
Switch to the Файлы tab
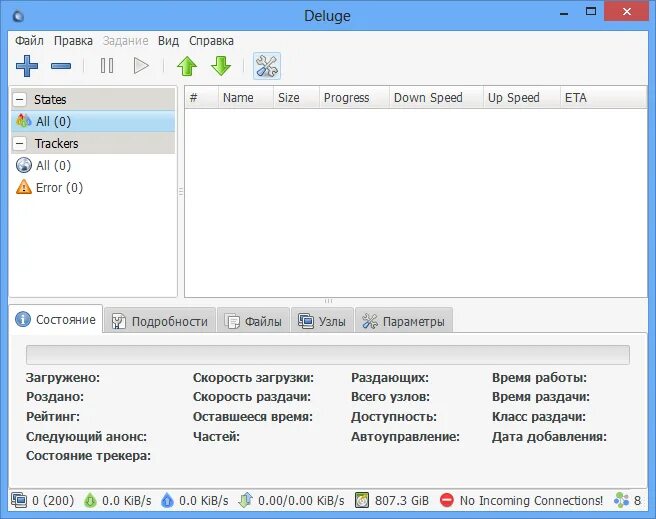point(253,321)
